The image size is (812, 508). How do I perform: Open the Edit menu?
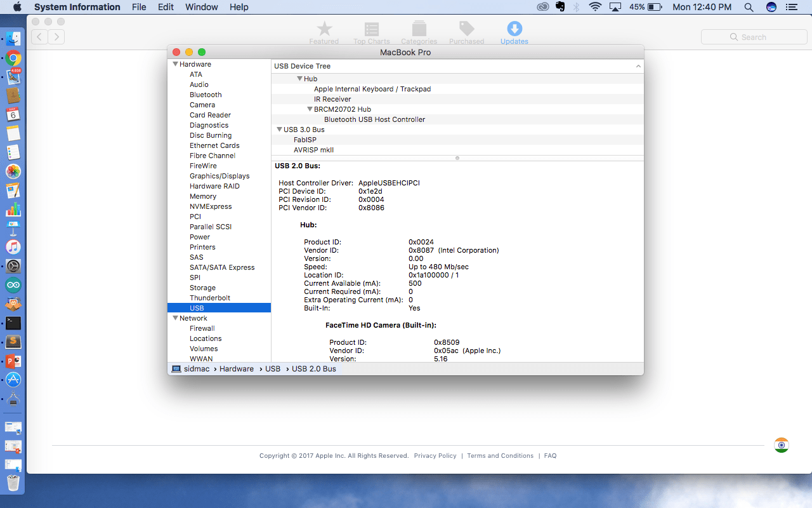click(x=166, y=7)
